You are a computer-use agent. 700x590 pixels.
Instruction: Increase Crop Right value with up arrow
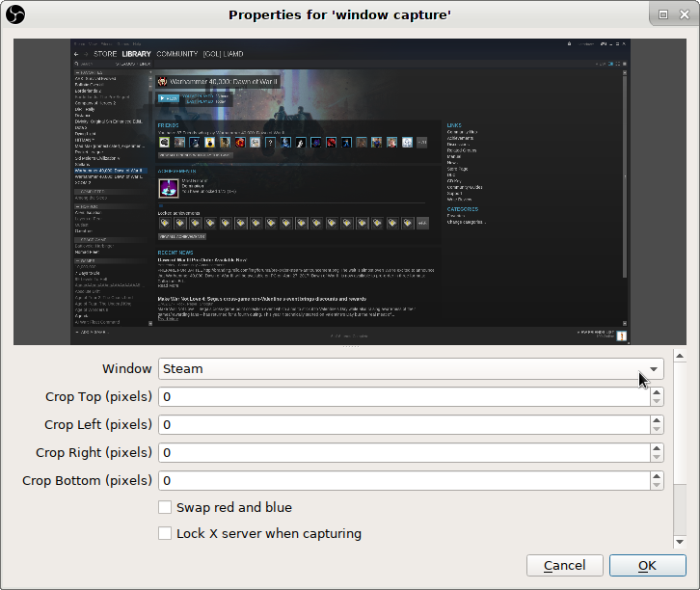click(x=657, y=448)
